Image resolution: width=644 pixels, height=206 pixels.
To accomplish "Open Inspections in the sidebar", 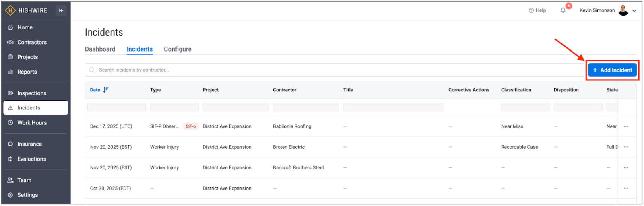I will (x=31, y=93).
